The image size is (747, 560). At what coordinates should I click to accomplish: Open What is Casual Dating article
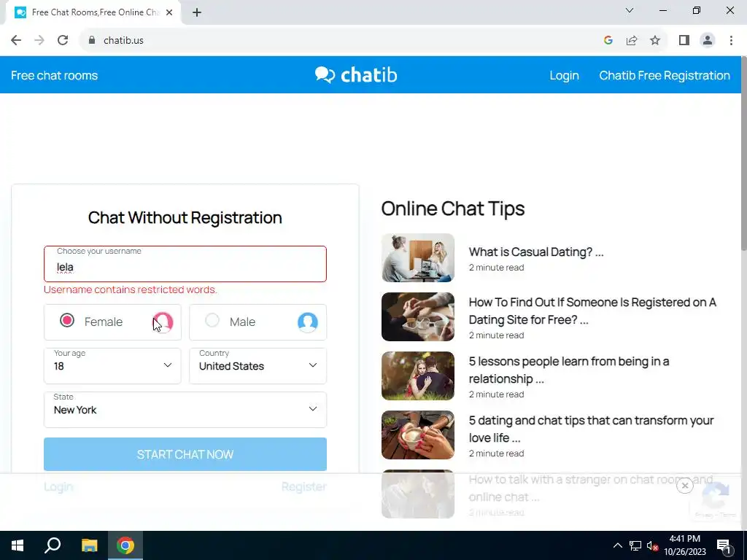[x=536, y=252]
